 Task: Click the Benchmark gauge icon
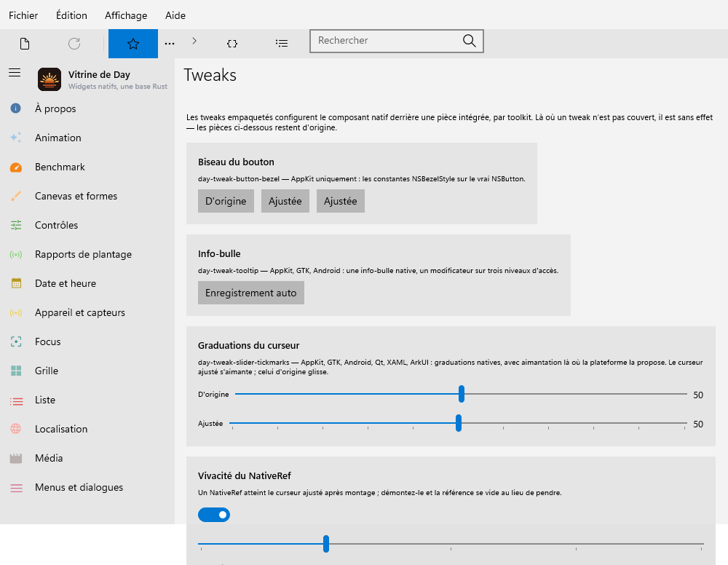16,167
